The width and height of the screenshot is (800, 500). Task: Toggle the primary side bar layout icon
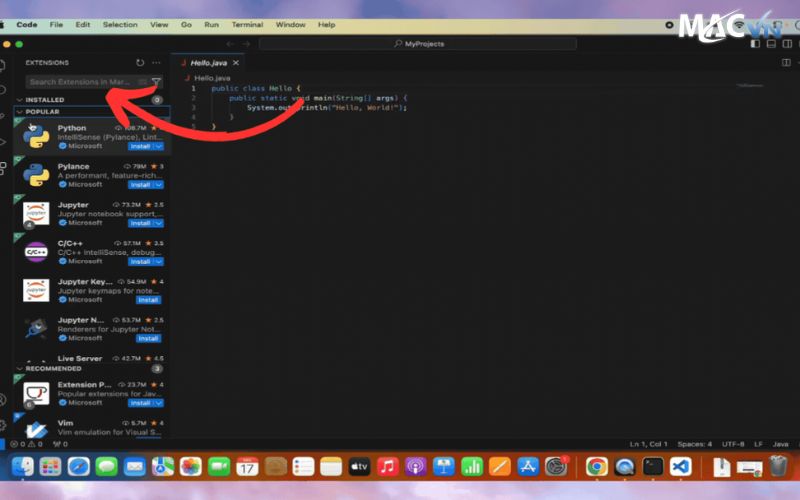[755, 44]
